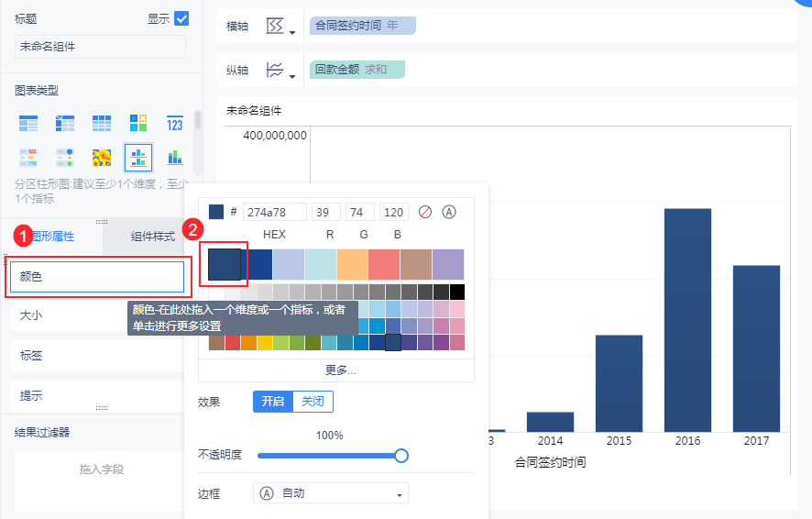Image resolution: width=812 pixels, height=519 pixels.
Task: Click the 合同签约时间 axis title
Action: tap(550, 462)
